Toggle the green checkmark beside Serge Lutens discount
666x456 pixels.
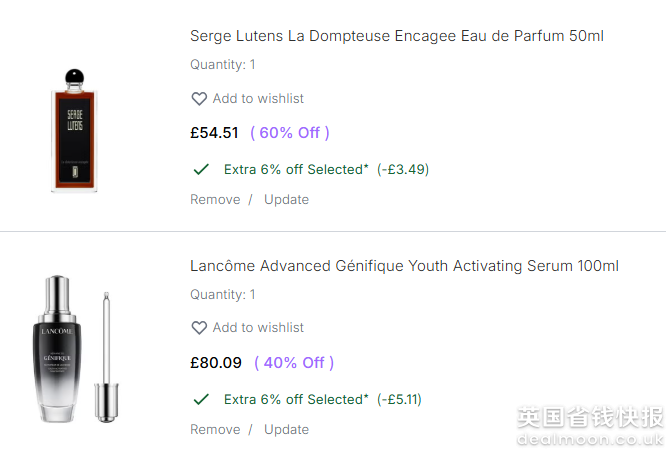pyautogui.click(x=201, y=169)
